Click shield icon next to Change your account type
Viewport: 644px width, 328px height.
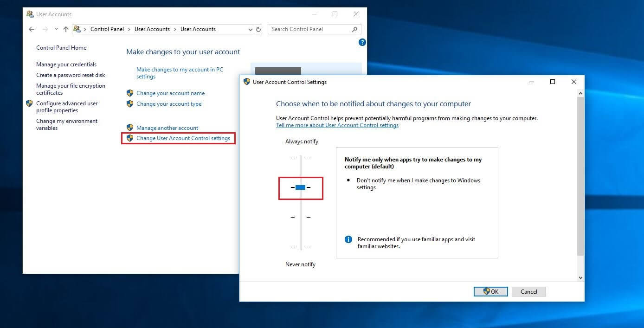(130, 104)
